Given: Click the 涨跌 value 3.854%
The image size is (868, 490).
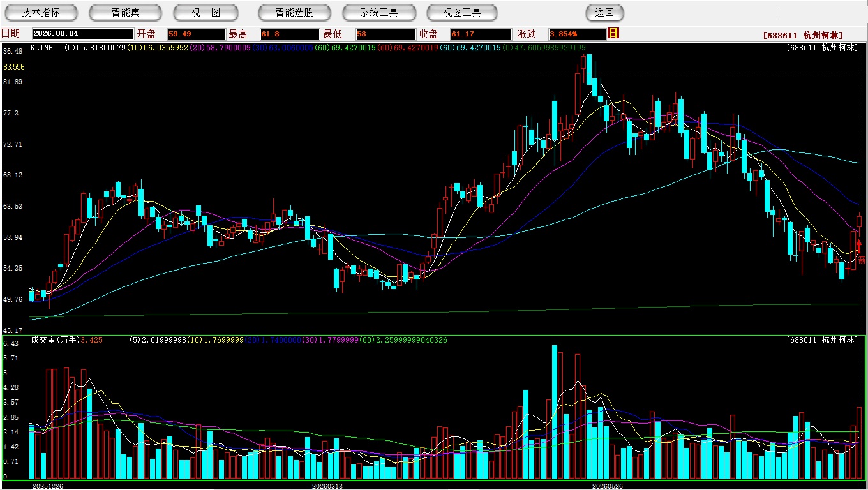Looking at the screenshot, I should pyautogui.click(x=577, y=34).
